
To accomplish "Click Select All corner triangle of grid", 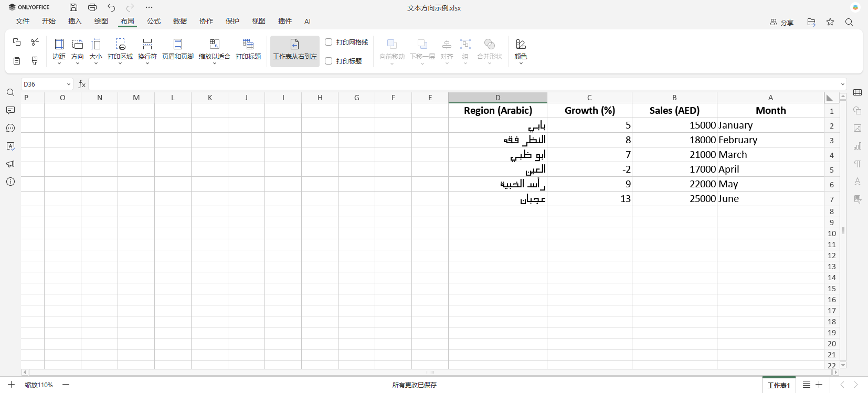I will click(829, 98).
